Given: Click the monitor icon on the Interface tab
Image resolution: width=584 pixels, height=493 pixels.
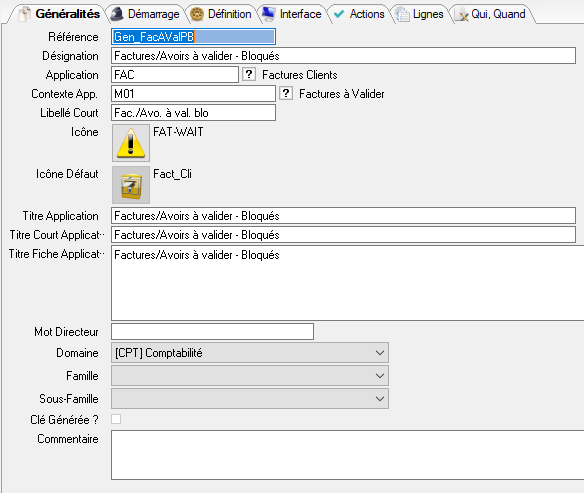Looking at the screenshot, I should click(269, 14).
